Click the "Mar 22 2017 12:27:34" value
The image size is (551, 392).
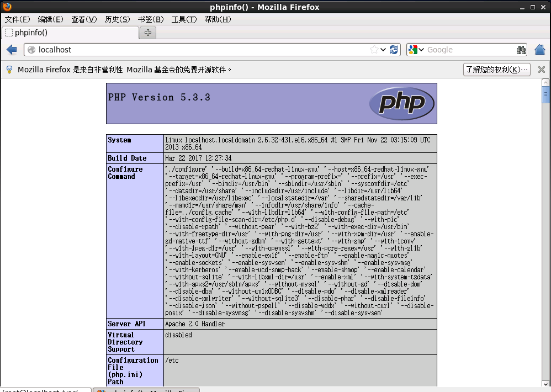point(199,158)
